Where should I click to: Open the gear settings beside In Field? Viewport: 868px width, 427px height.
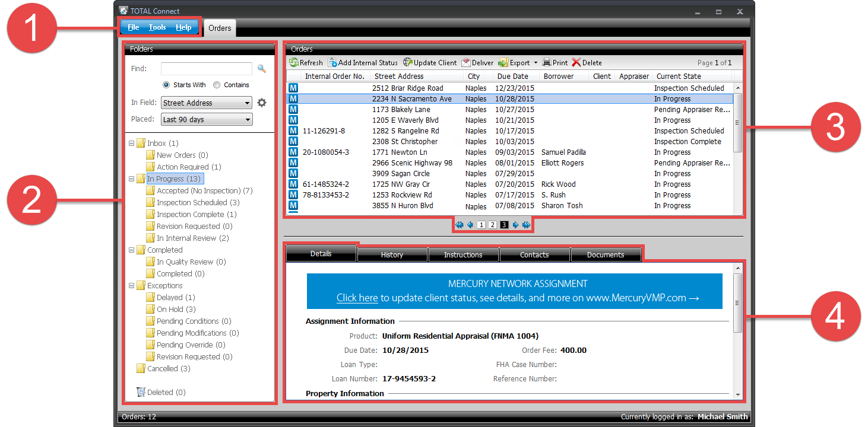coord(262,103)
